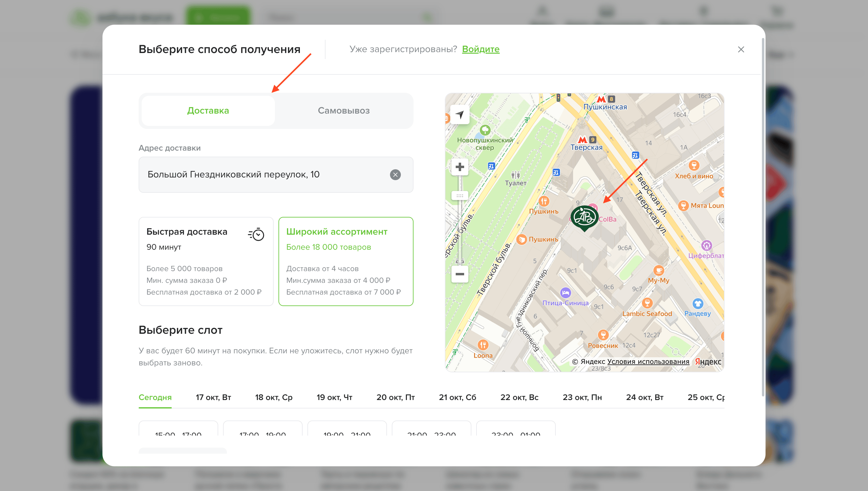Switch to Самовывоз pickup option
The height and width of the screenshot is (491, 868).
tap(343, 111)
